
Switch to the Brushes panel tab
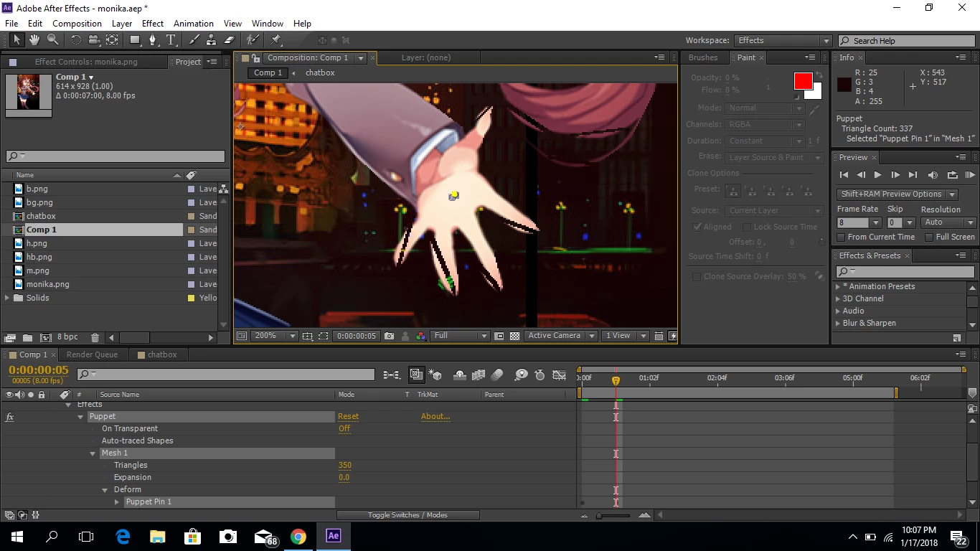pos(703,57)
